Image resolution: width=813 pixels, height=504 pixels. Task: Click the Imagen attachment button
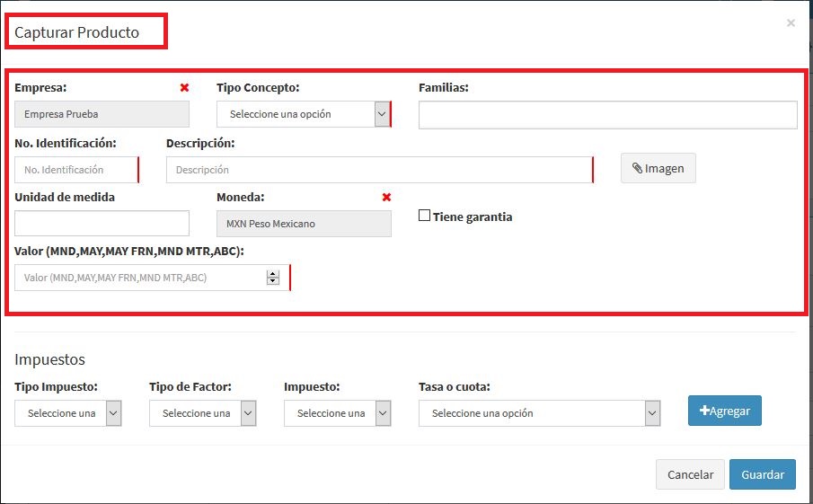(x=658, y=168)
